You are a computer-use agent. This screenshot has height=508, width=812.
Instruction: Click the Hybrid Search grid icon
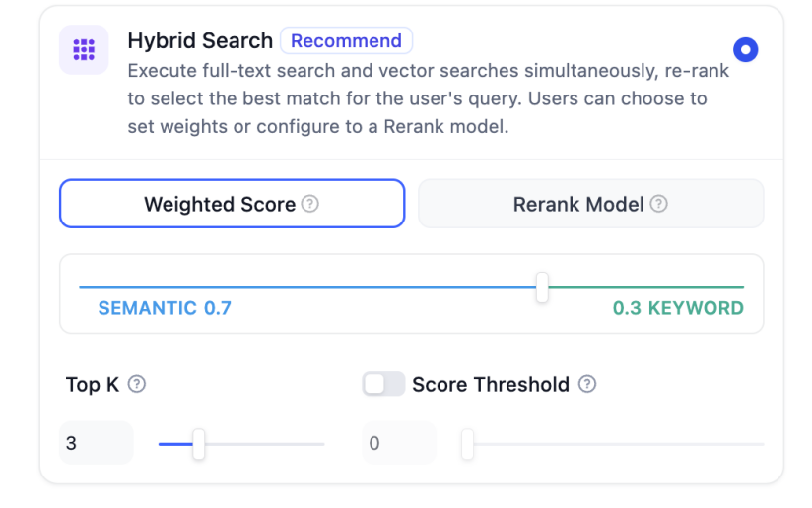click(x=84, y=49)
